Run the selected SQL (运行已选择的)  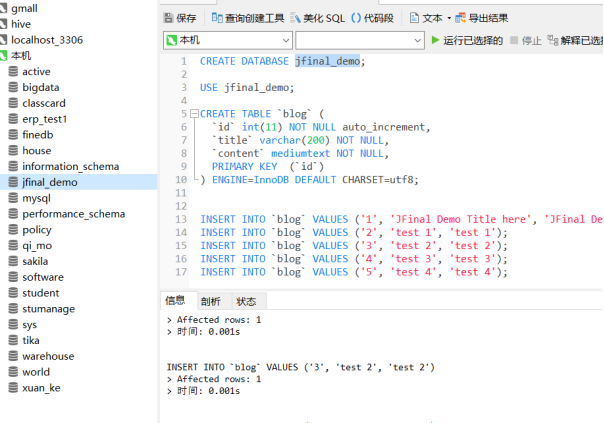467,40
